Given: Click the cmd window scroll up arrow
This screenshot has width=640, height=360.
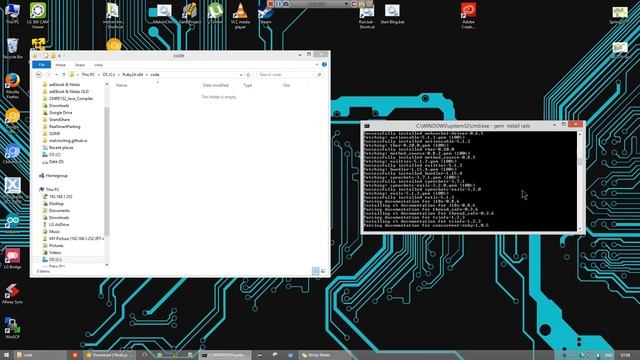Looking at the screenshot, I should coord(580,134).
